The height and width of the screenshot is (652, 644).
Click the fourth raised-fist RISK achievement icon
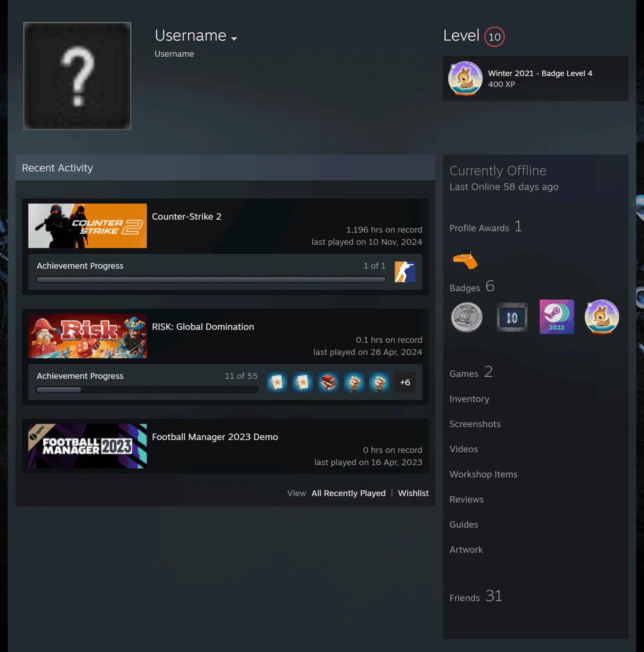tap(354, 382)
